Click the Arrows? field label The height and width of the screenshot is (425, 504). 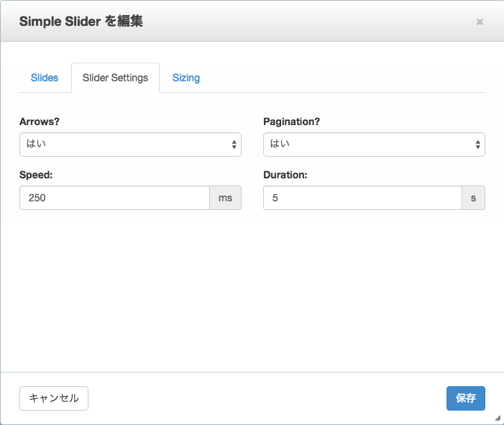(x=40, y=122)
